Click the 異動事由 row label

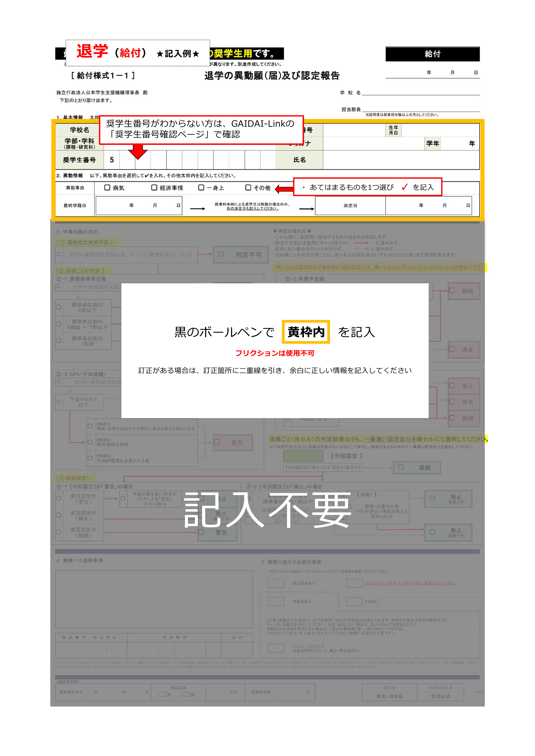[75, 188]
